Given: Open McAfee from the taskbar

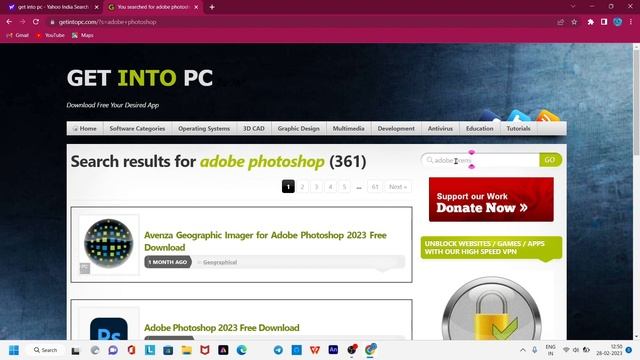Looking at the screenshot, I should [x=205, y=350].
